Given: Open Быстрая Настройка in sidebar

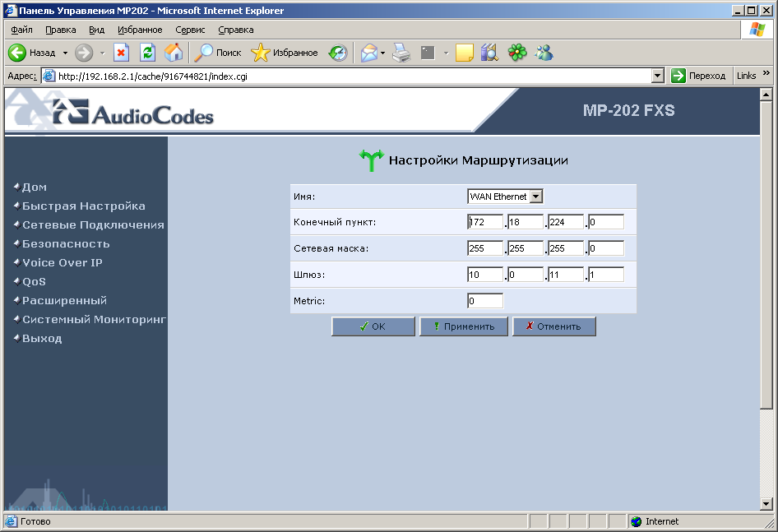Looking at the screenshot, I should [83, 206].
